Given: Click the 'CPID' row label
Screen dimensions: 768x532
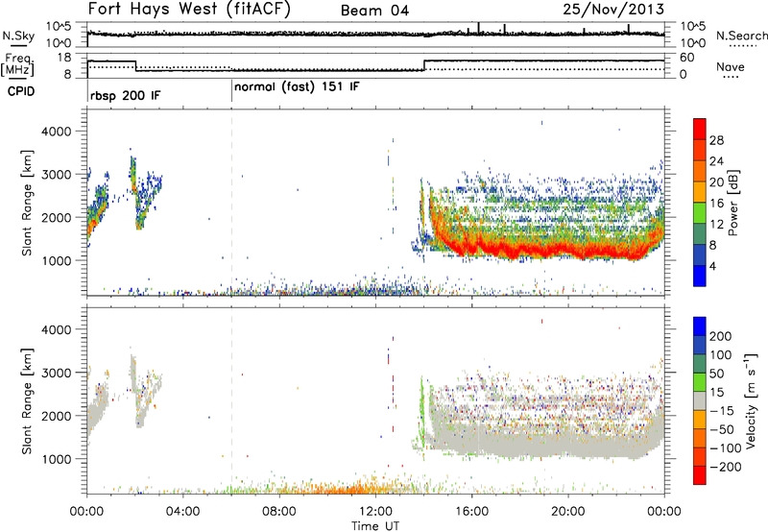Looking at the screenshot, I should pos(21,91).
